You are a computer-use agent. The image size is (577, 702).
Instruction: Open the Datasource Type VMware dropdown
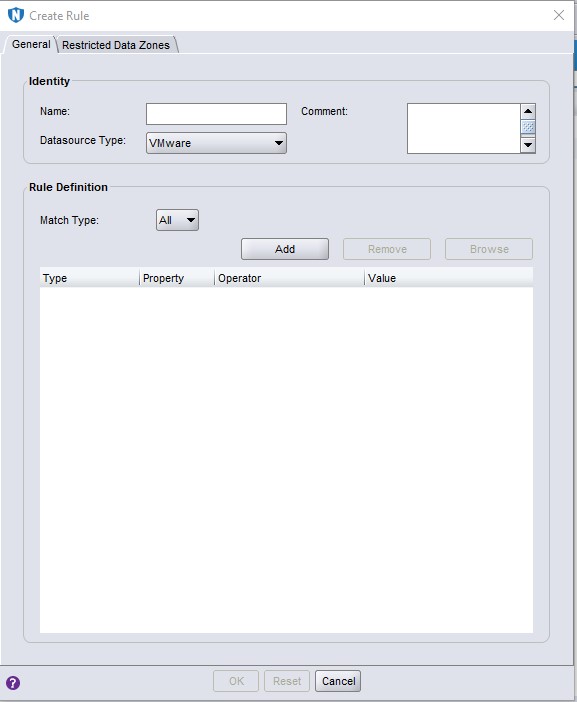pyautogui.click(x=216, y=143)
